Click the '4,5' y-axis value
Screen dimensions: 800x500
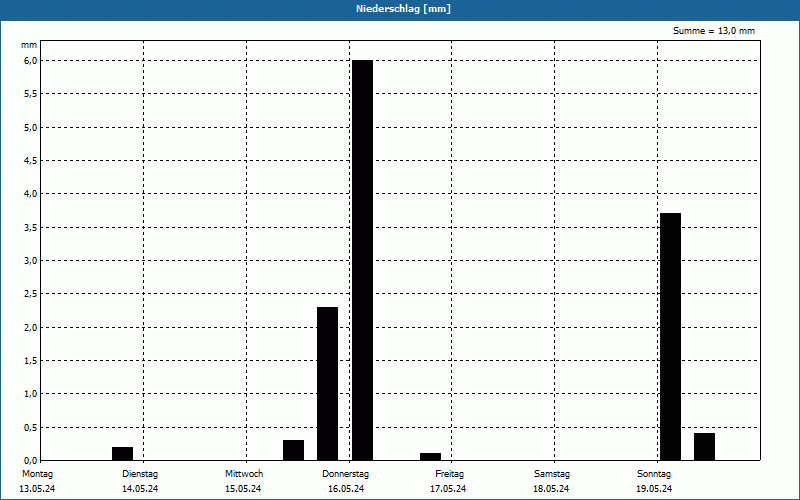point(31,161)
